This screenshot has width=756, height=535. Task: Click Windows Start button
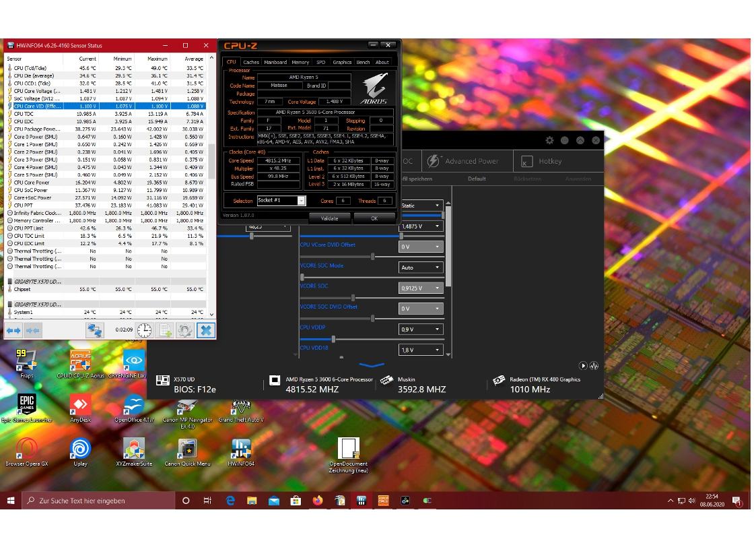click(x=11, y=500)
